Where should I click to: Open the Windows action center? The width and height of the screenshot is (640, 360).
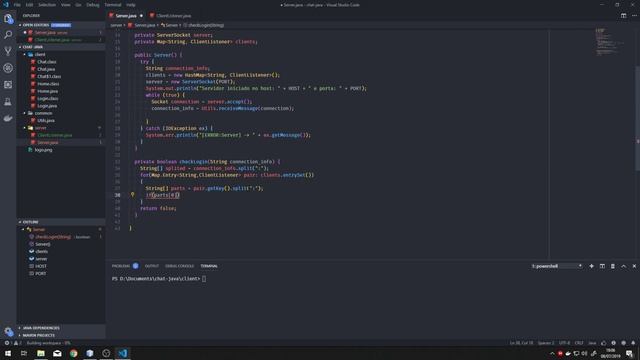point(630,353)
